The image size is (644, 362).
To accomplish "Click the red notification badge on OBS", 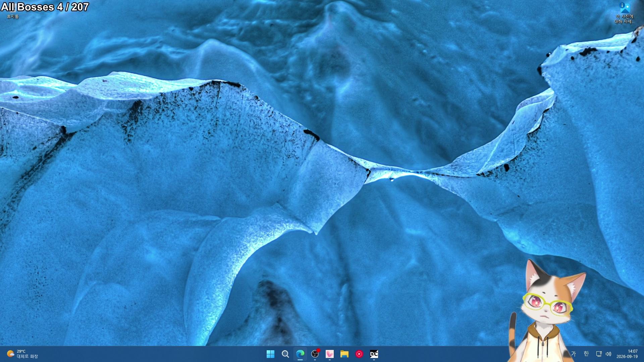I will [x=318, y=350].
